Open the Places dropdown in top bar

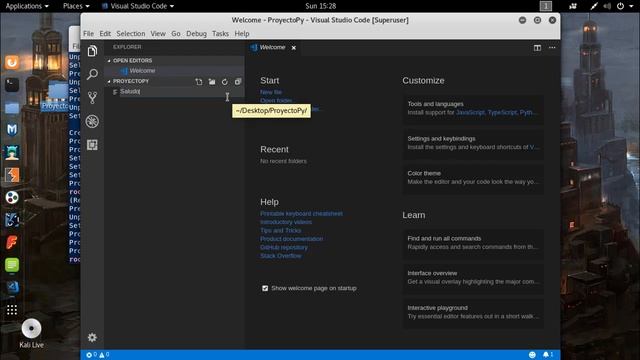point(76,6)
